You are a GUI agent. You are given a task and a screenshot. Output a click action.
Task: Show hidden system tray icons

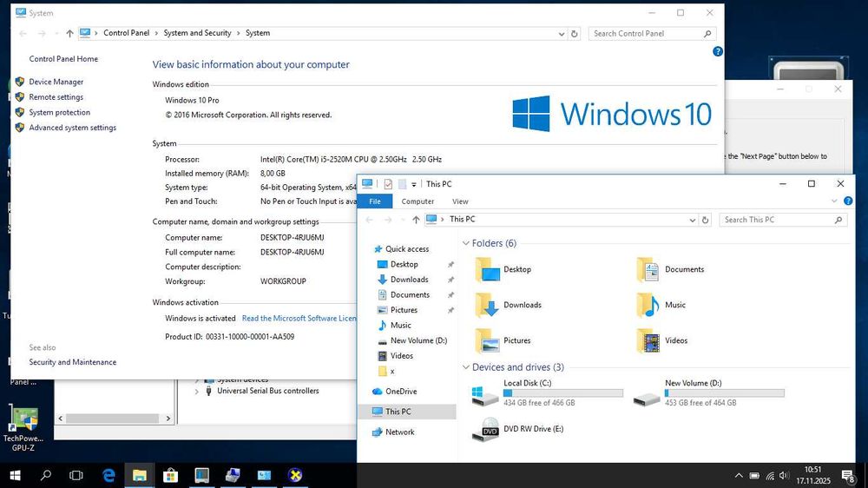(x=739, y=476)
